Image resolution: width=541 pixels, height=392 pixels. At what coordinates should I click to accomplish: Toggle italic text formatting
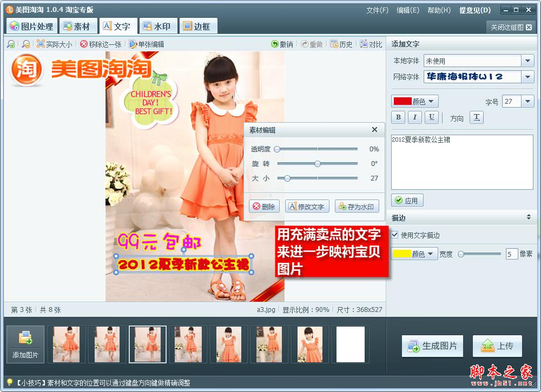[415, 117]
